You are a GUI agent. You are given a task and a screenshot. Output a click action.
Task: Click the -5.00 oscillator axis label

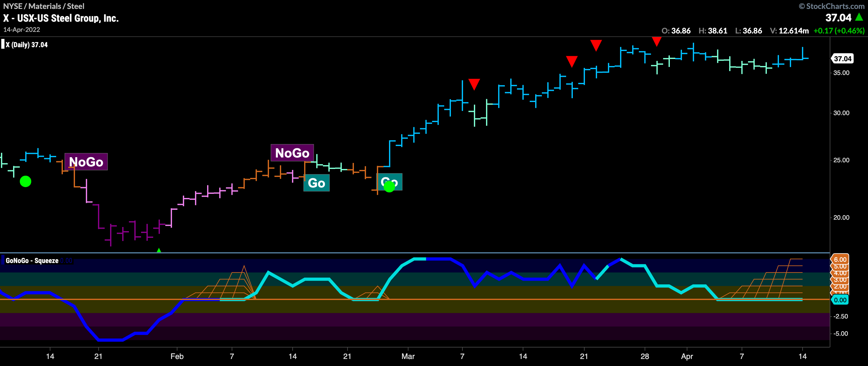click(x=840, y=333)
